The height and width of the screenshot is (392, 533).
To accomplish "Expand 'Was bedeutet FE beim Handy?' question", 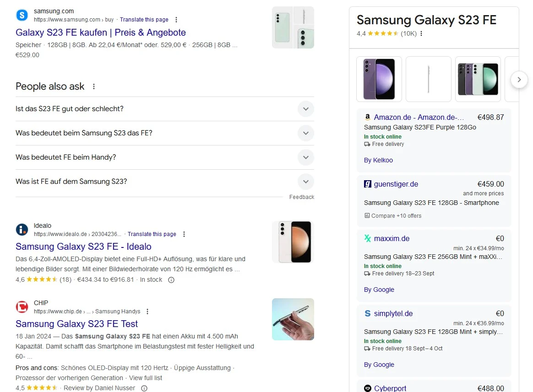I will [x=165, y=157].
